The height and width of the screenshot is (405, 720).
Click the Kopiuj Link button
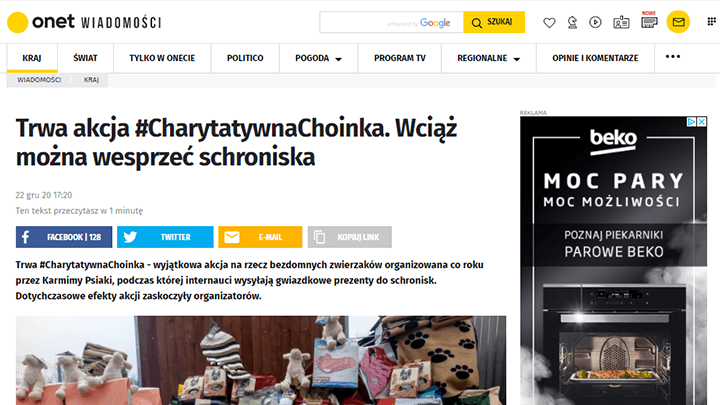tap(349, 237)
